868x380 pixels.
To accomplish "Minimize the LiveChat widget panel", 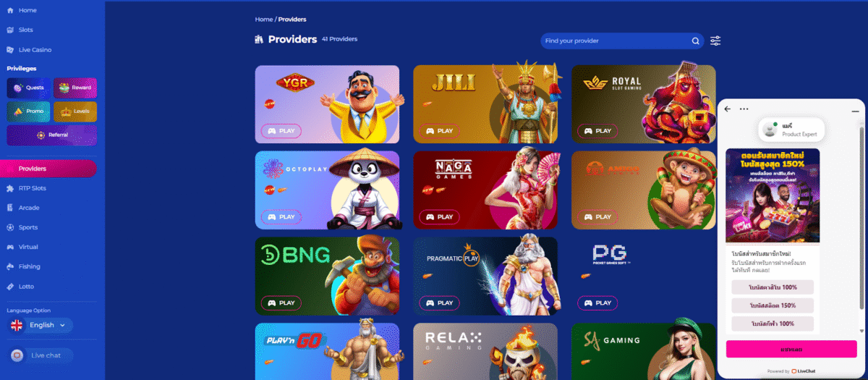I will [x=855, y=110].
